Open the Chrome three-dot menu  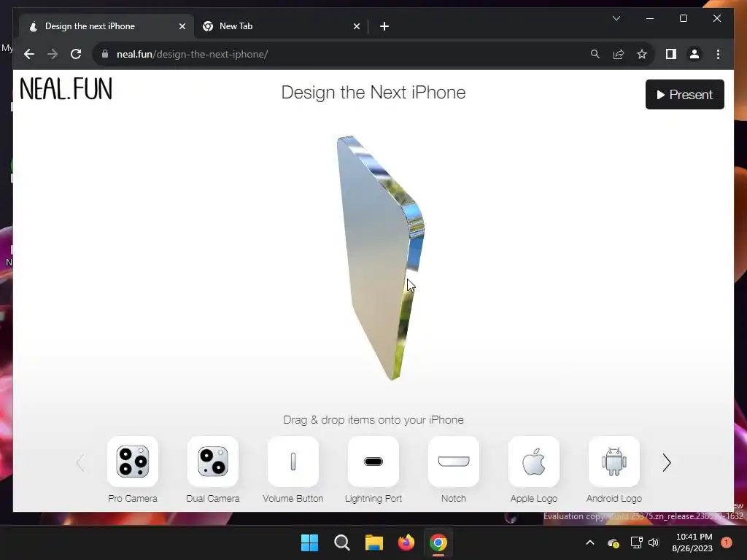[x=718, y=54]
